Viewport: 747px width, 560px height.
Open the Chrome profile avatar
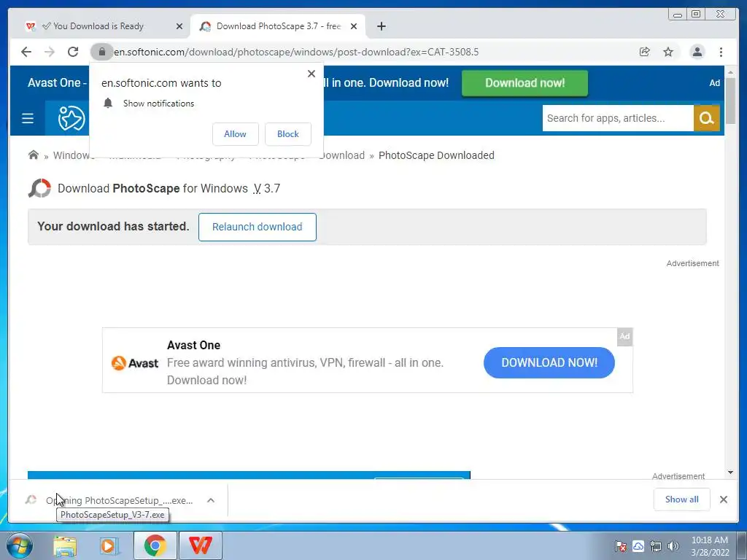pos(697,52)
